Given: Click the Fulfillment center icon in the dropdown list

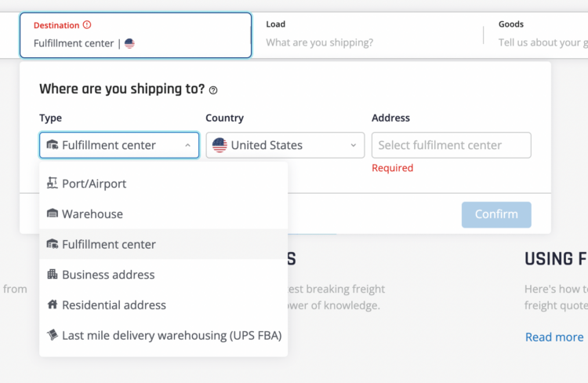Looking at the screenshot, I should pyautogui.click(x=52, y=244).
